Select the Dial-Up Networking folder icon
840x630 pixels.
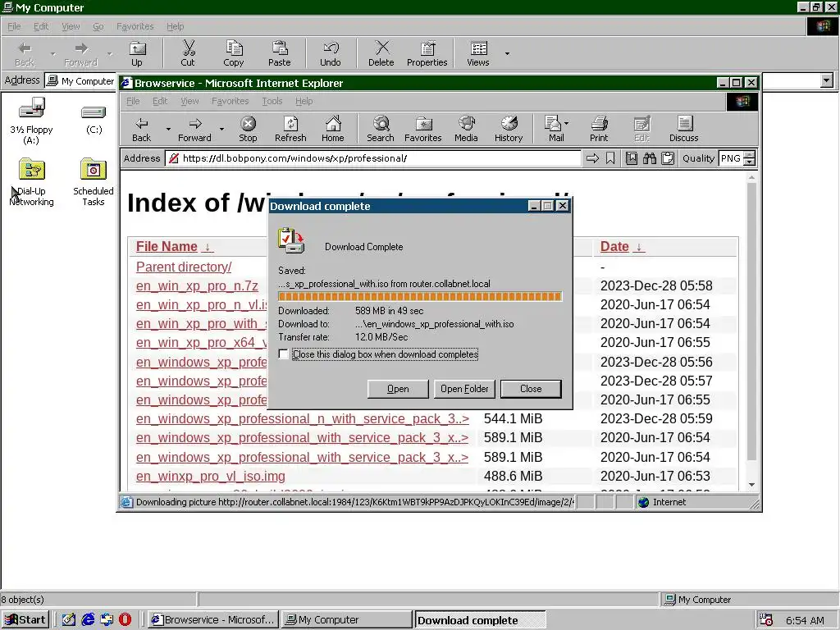(x=32, y=169)
